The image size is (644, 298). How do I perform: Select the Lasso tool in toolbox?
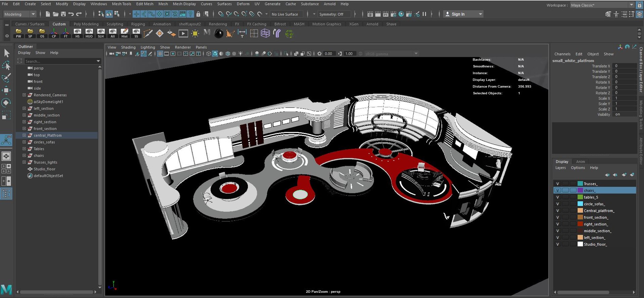coord(6,65)
